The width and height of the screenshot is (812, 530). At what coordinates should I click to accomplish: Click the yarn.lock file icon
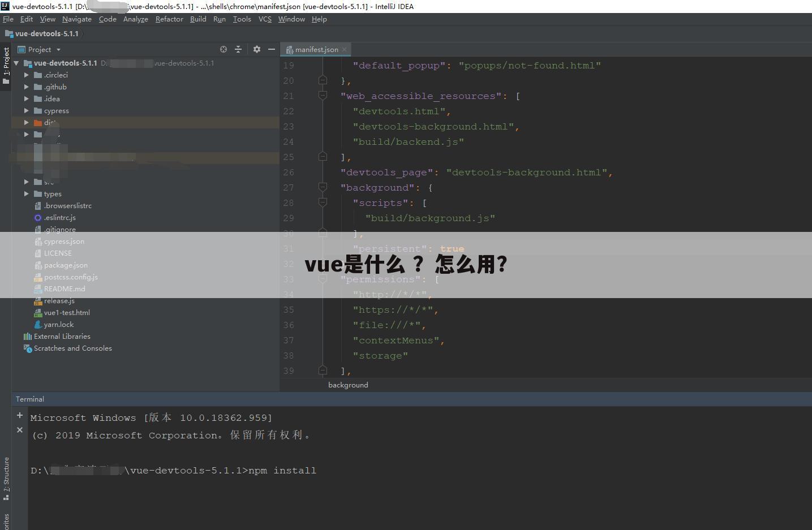(38, 325)
